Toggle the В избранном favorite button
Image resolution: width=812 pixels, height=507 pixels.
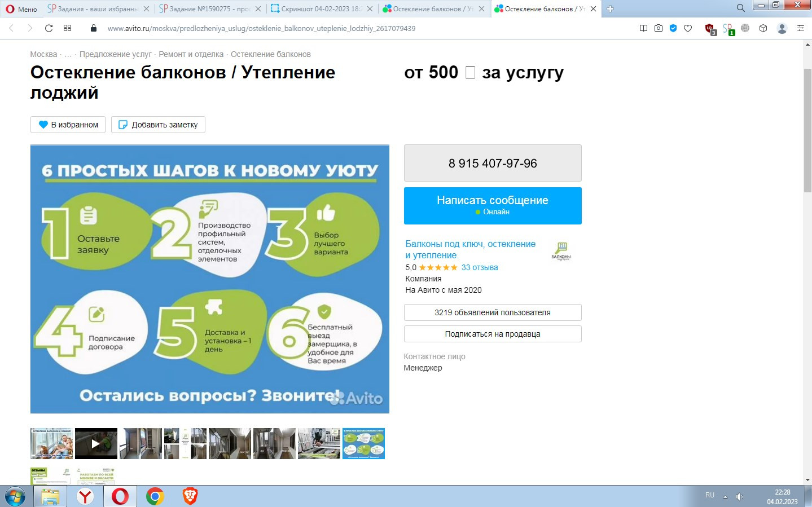(x=68, y=125)
